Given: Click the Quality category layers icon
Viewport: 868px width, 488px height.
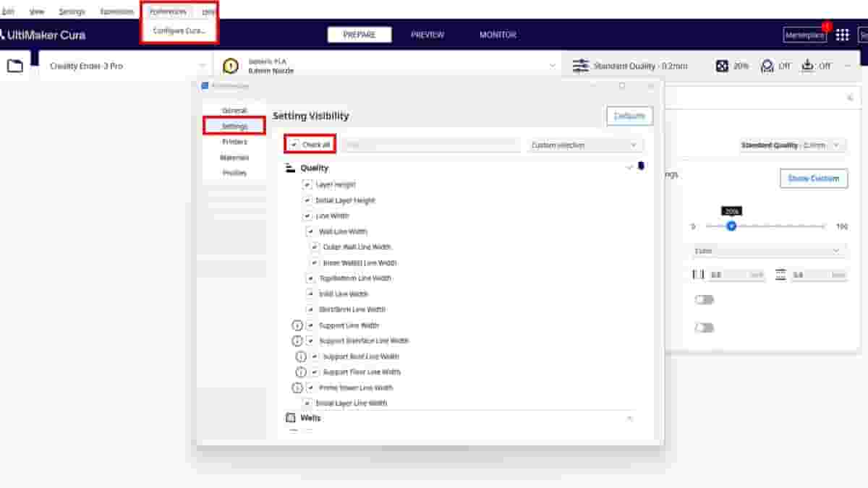Looking at the screenshot, I should click(290, 168).
